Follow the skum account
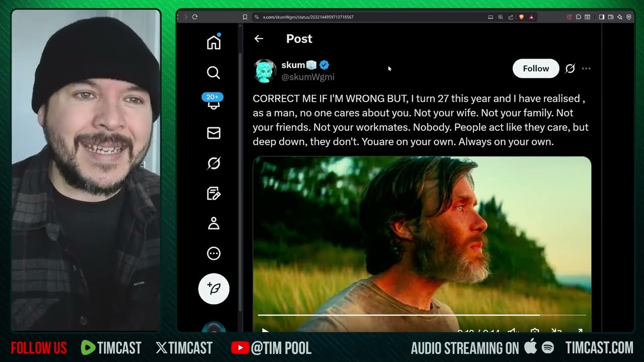The width and height of the screenshot is (644, 362). (535, 69)
